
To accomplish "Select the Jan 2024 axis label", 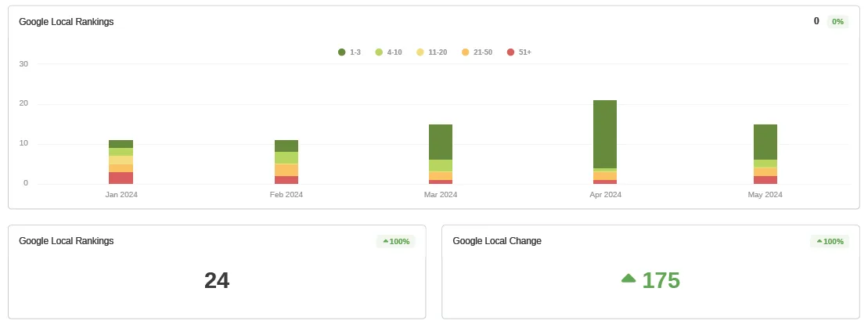I will pyautogui.click(x=121, y=195).
